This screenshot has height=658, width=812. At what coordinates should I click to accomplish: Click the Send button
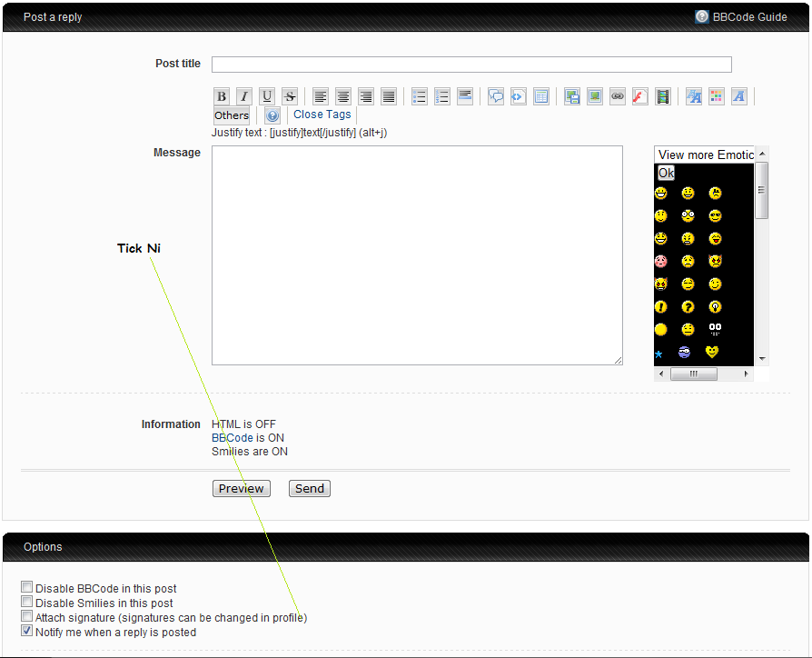310,489
